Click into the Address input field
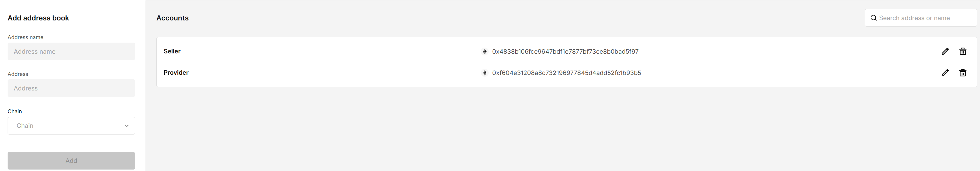980x171 pixels. 71,88
